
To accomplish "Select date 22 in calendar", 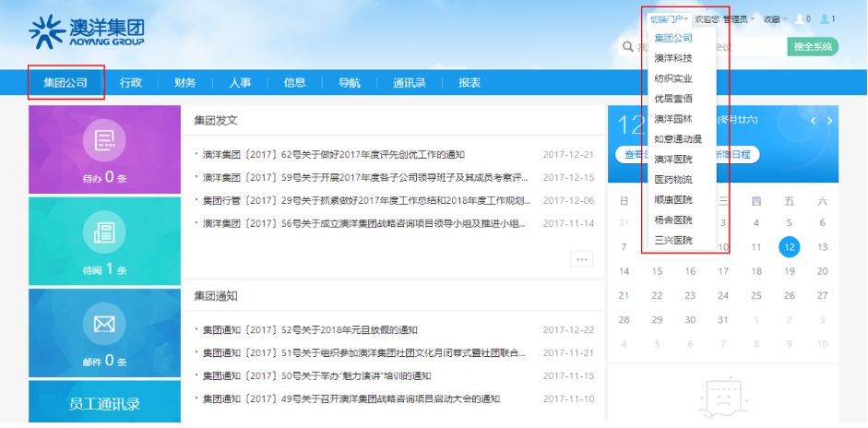I will pos(657,296).
